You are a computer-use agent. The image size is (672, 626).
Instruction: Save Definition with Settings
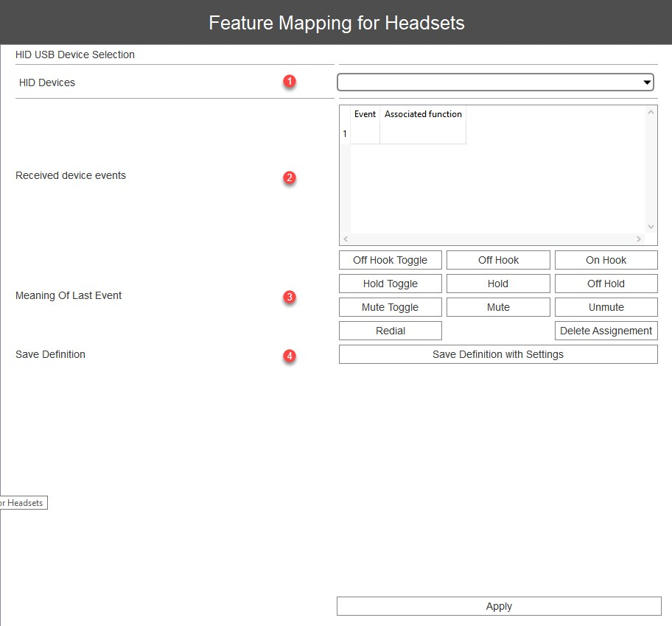tap(498, 354)
